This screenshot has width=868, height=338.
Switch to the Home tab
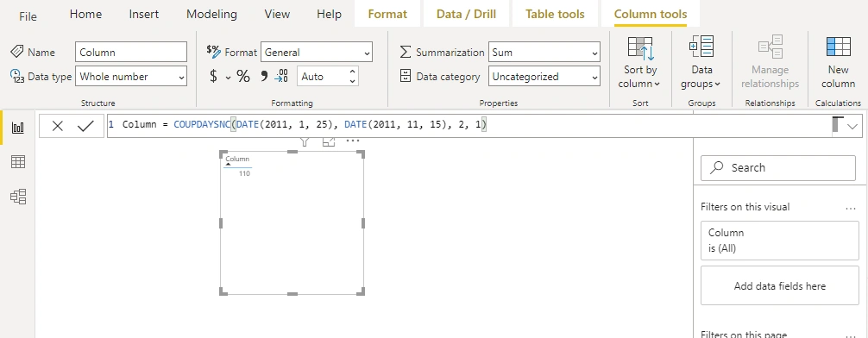click(85, 15)
